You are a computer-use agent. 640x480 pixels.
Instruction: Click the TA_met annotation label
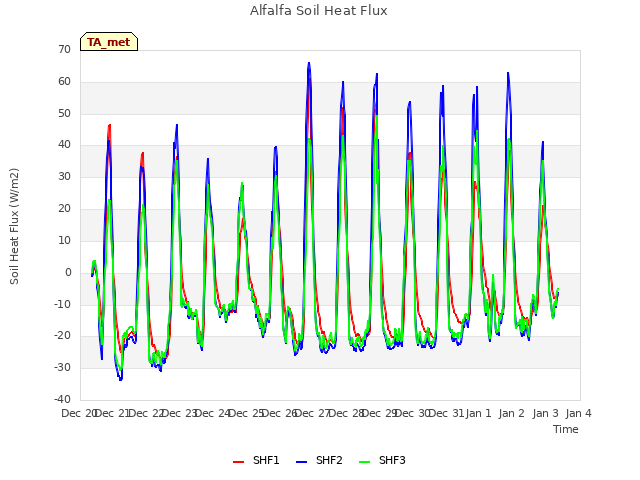pyautogui.click(x=109, y=42)
